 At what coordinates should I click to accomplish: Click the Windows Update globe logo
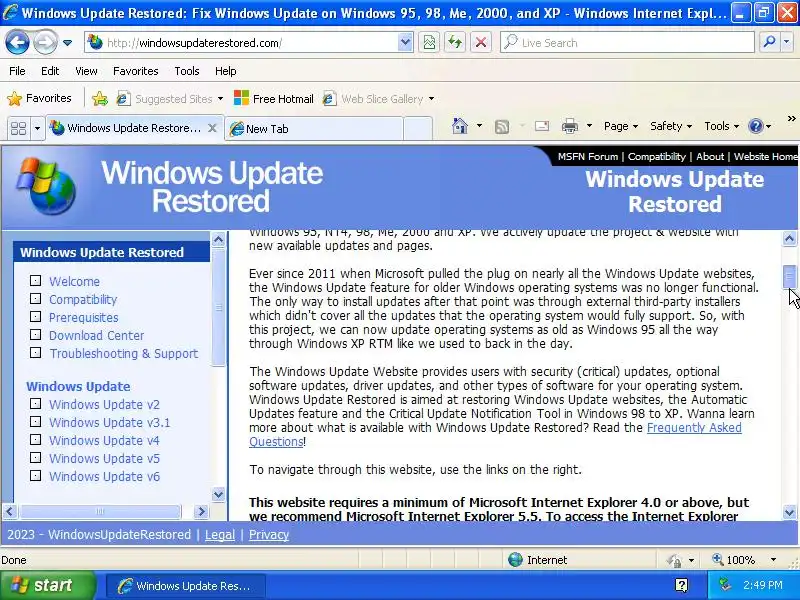(x=46, y=186)
